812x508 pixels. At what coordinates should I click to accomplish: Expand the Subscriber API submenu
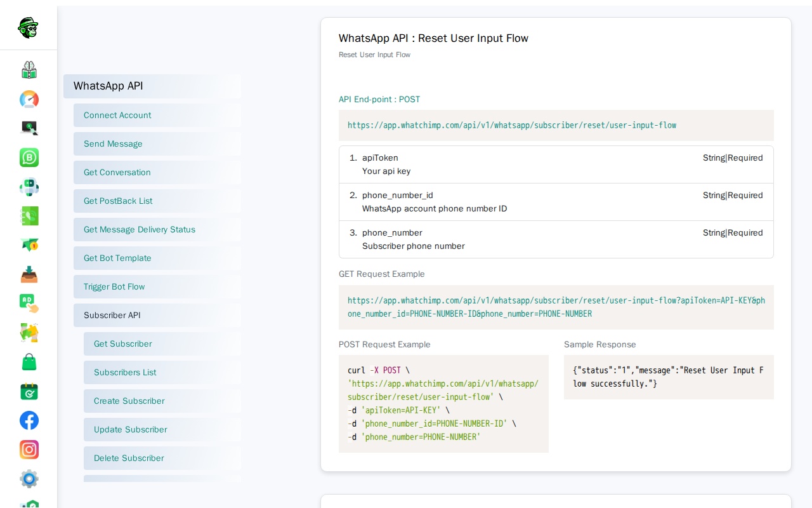(157, 316)
